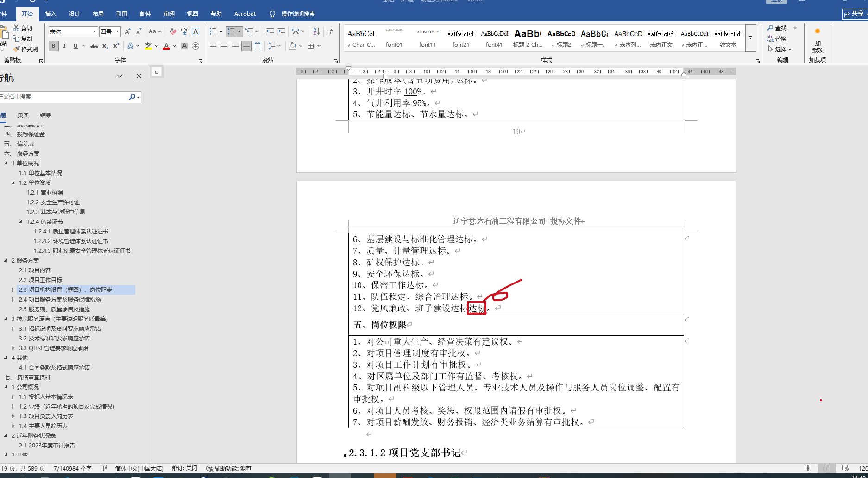The height and width of the screenshot is (478, 868).
Task: Switch to Web Layout view in status bar
Action: click(845, 468)
